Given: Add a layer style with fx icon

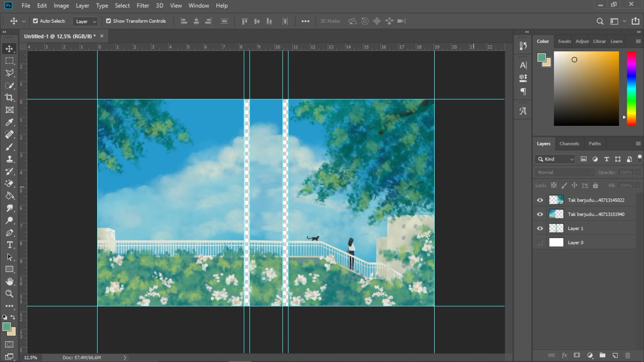Looking at the screenshot, I should pos(564,355).
